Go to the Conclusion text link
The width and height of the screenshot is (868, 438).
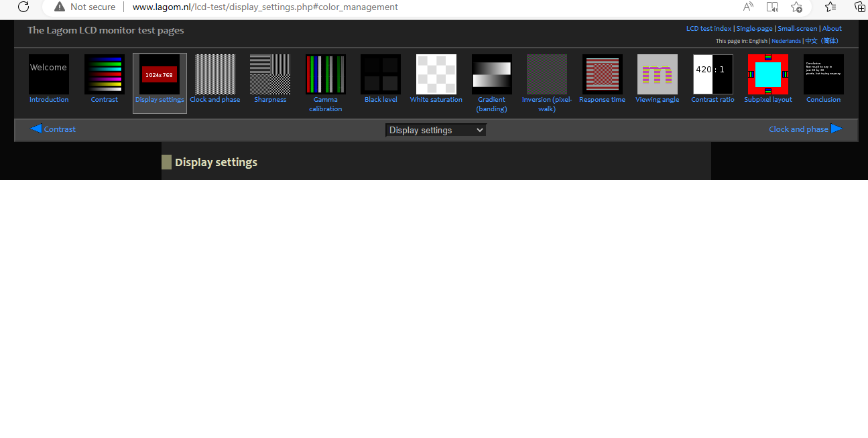[x=824, y=100]
